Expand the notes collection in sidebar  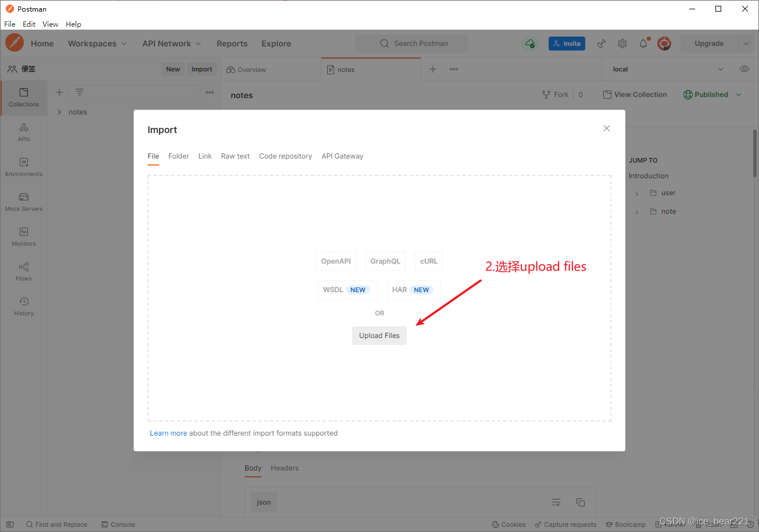pos(59,112)
